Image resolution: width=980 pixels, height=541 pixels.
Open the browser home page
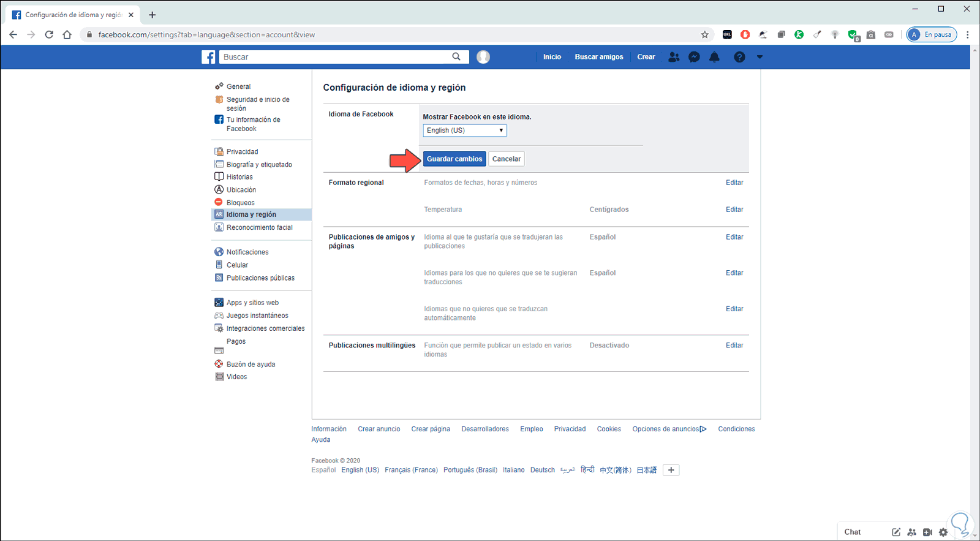point(67,35)
